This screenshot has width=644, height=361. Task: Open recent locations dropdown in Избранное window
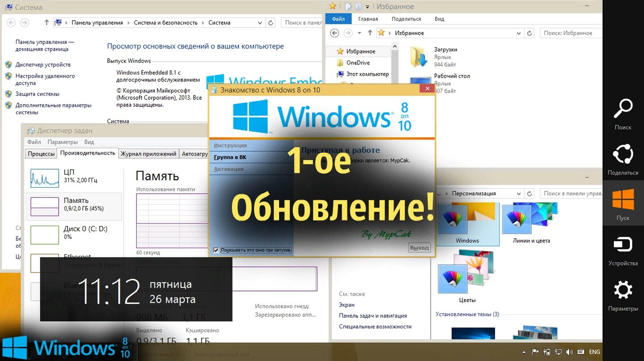click(x=359, y=33)
